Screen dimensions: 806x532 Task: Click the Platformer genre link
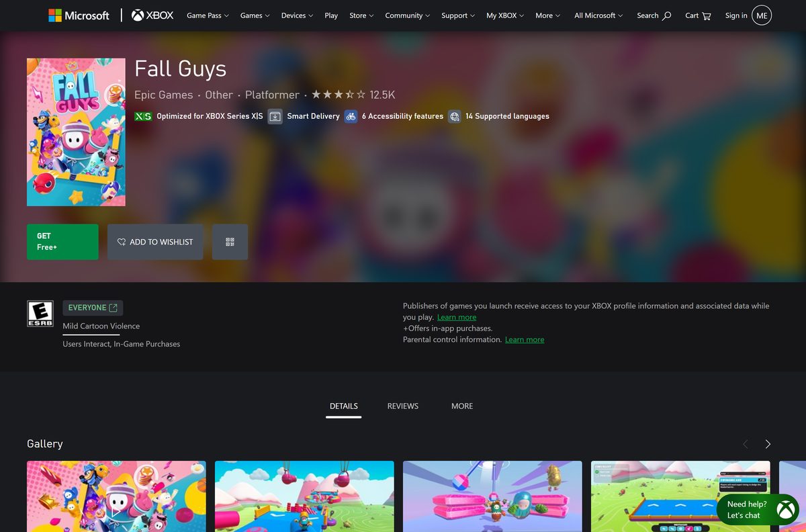272,95
